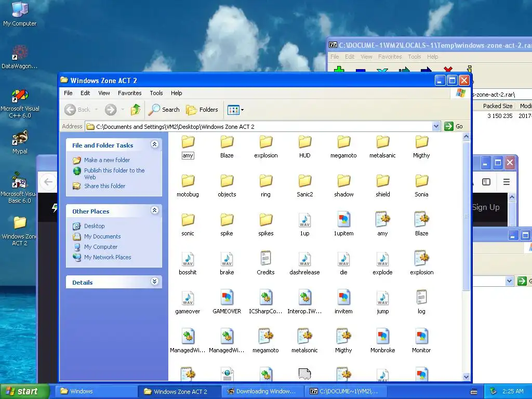Open the File menu in Explorer
532x399 pixels.
click(68, 93)
